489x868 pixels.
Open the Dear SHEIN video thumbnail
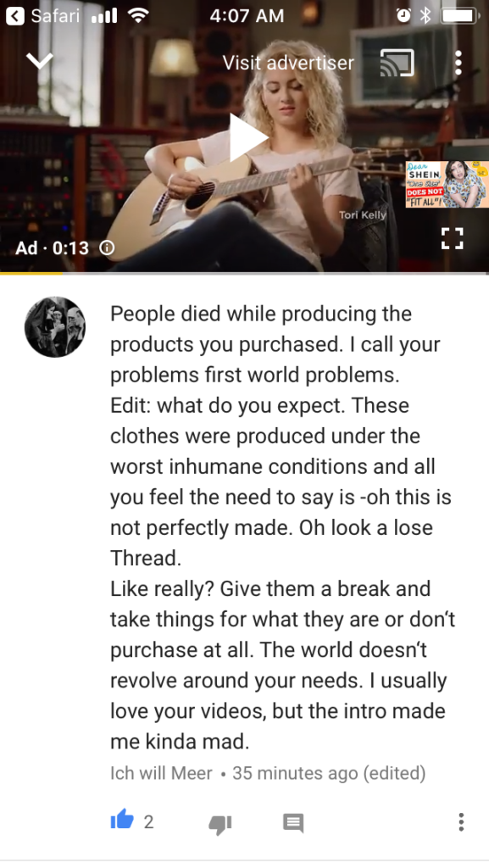coord(447,184)
